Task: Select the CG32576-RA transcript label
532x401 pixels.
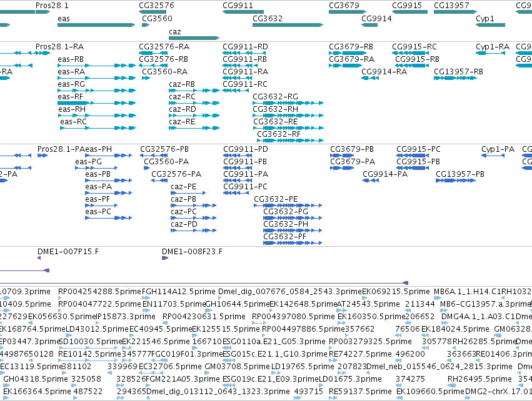Action: 164,47
